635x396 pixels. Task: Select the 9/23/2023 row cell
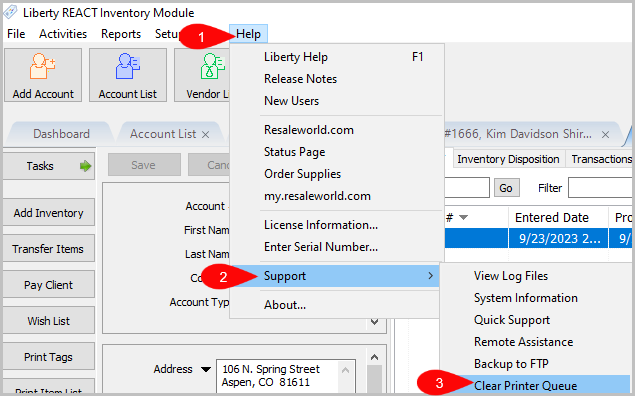pos(558,238)
